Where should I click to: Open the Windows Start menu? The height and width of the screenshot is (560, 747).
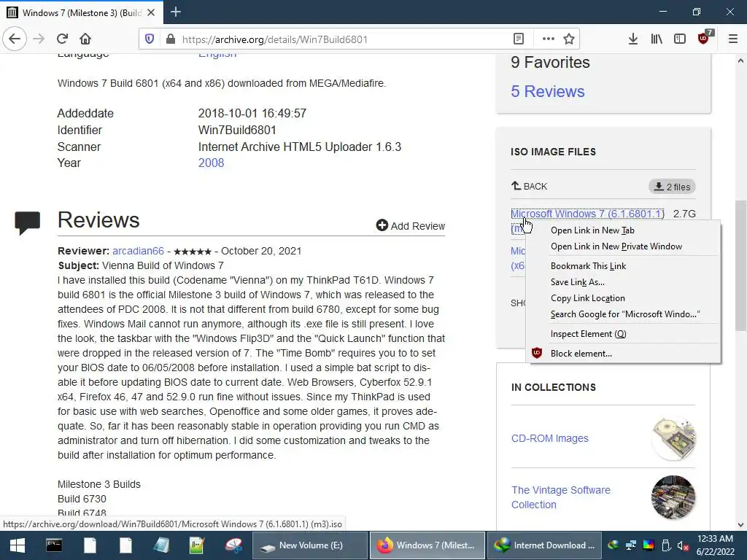pyautogui.click(x=18, y=545)
